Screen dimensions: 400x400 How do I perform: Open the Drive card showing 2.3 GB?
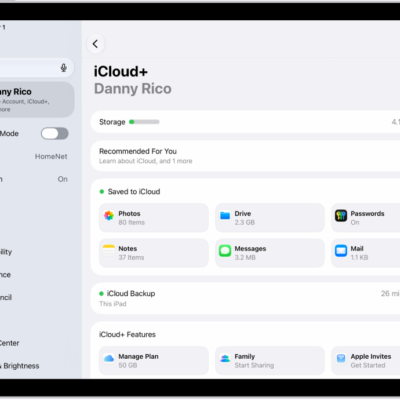pyautogui.click(x=270, y=218)
